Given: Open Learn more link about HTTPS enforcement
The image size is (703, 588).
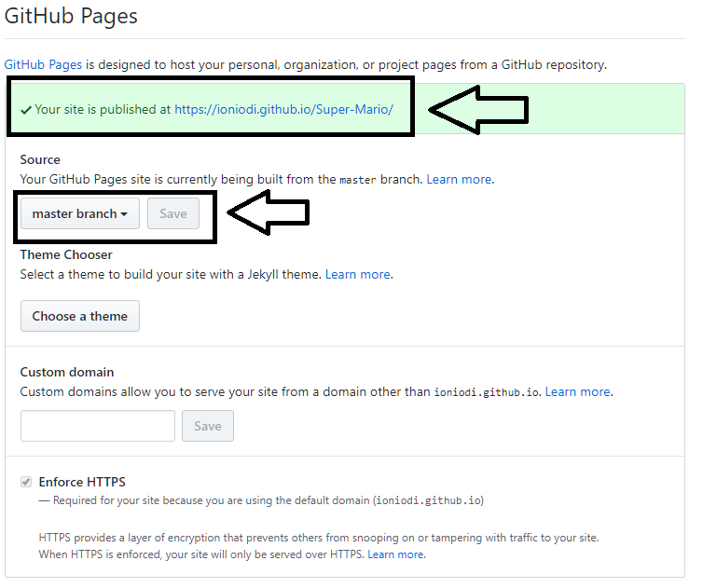Looking at the screenshot, I should click(x=395, y=554).
